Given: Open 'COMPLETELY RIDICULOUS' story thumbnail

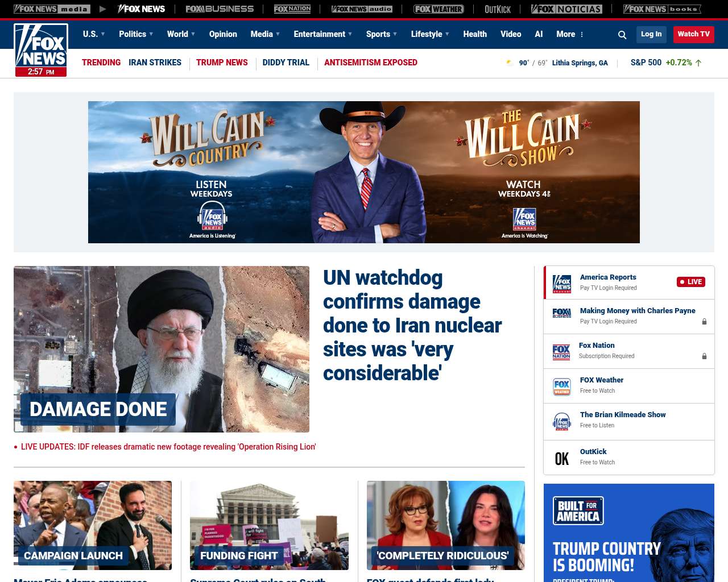Looking at the screenshot, I should 446,525.
